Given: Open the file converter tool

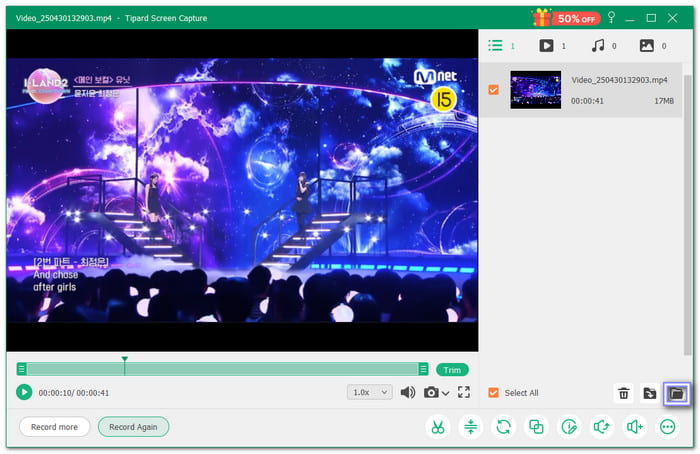Looking at the screenshot, I should click(504, 427).
